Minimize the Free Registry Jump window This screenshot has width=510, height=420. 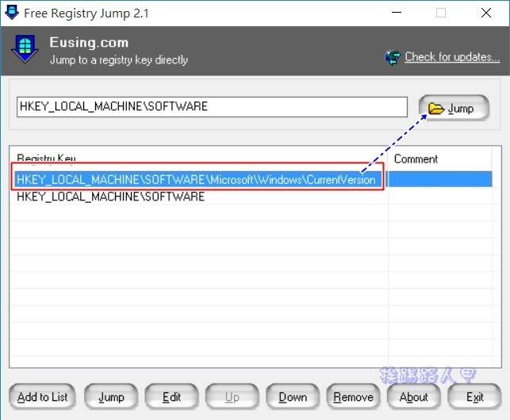point(397,13)
